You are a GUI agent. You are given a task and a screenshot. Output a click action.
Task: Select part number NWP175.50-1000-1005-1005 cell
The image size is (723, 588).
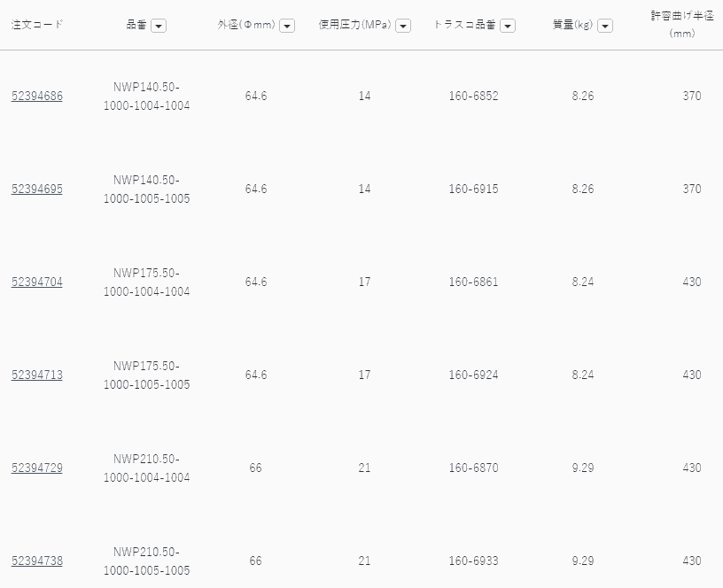[x=146, y=375]
